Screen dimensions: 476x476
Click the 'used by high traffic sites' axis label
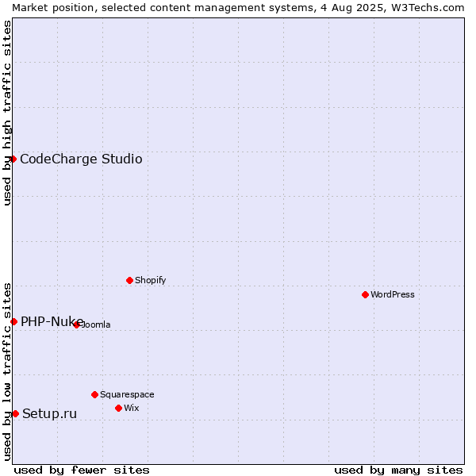[x=7, y=113]
